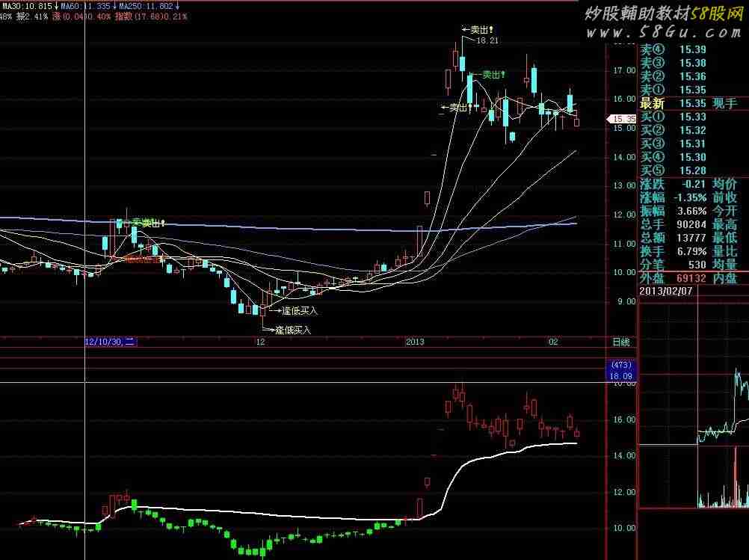
Task: Select the 买① 15.33 bid row
Action: point(673,117)
